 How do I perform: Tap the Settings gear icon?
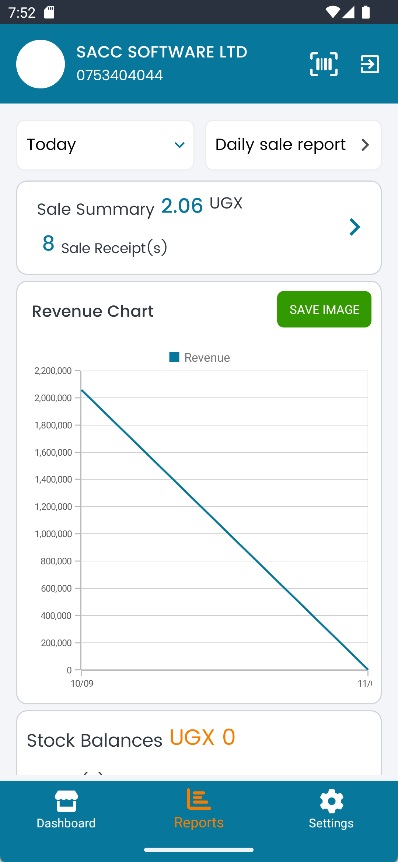point(331,802)
